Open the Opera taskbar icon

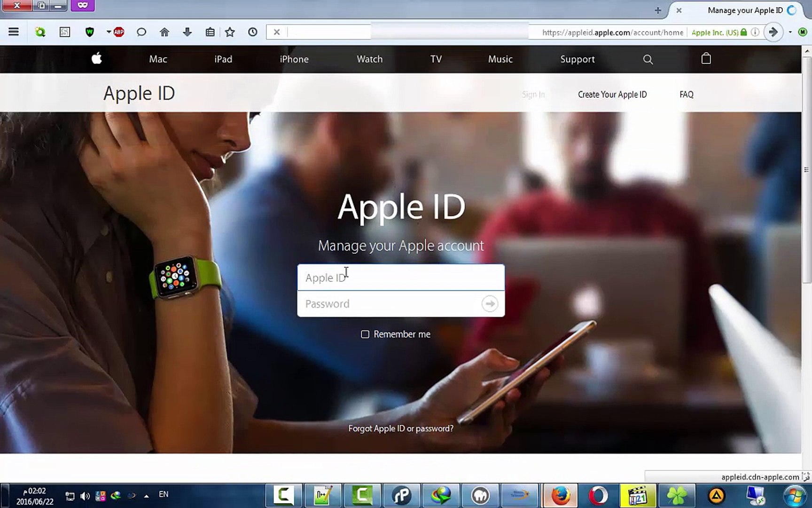click(598, 496)
